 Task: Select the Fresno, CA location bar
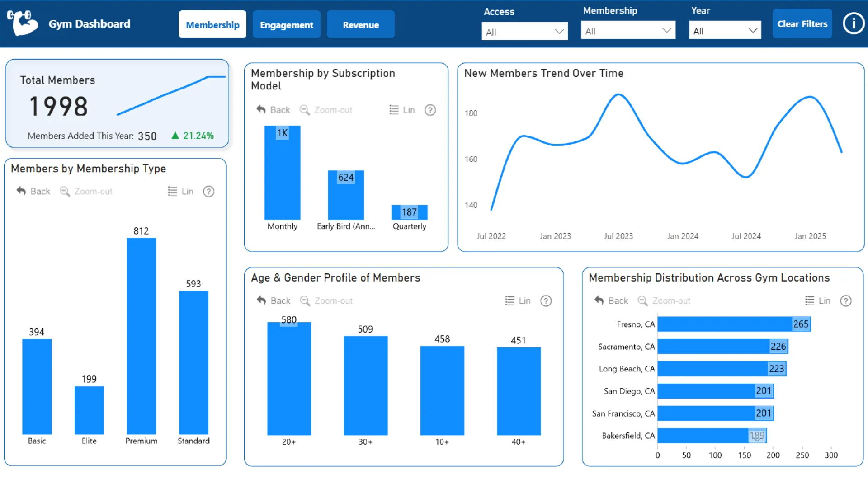coord(734,324)
